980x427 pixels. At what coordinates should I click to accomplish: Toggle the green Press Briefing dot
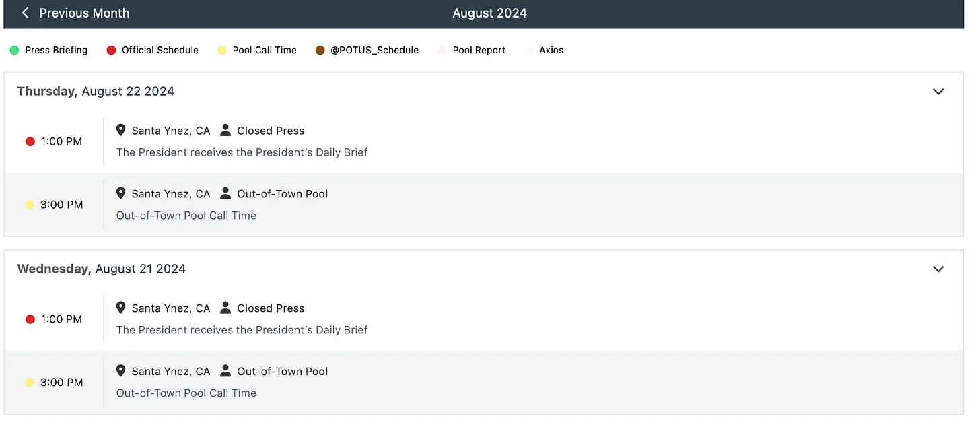[x=14, y=50]
